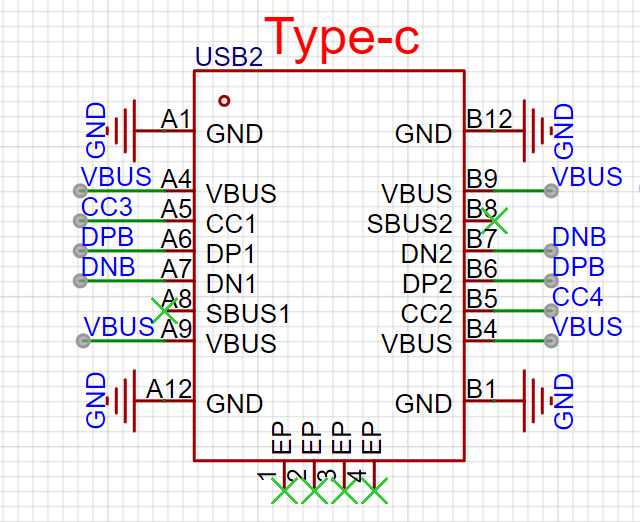The width and height of the screenshot is (640, 522).
Task: Click the CC2 pin name
Action: (x=427, y=314)
